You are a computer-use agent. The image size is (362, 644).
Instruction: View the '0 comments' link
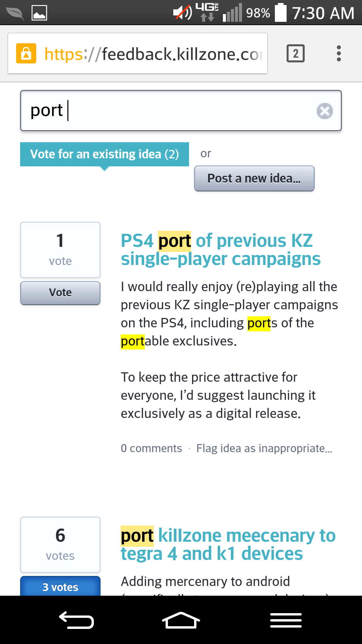151,448
